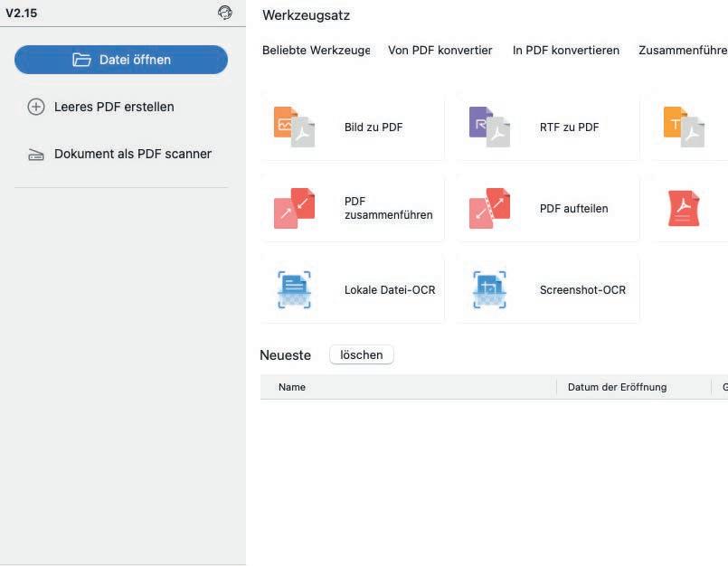Click the red PDF document icon
This screenshot has width=728, height=566.
coord(684,209)
